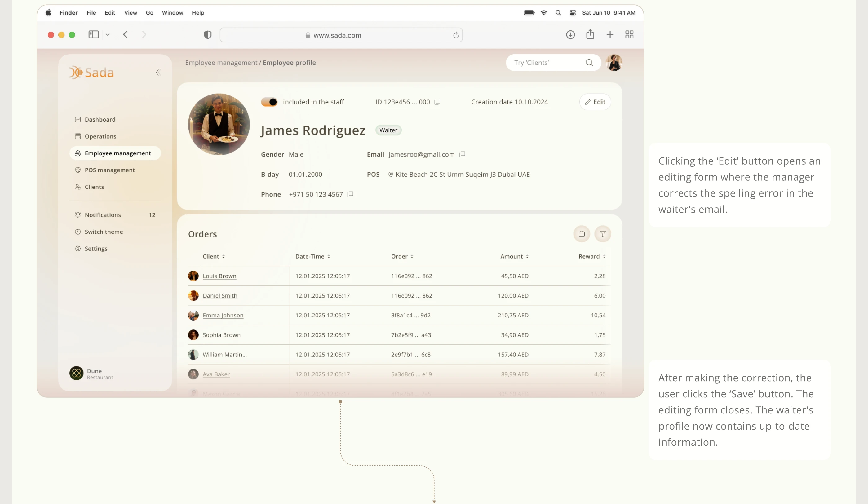Reload the page with refresh icon
The image size is (868, 504).
[456, 35]
